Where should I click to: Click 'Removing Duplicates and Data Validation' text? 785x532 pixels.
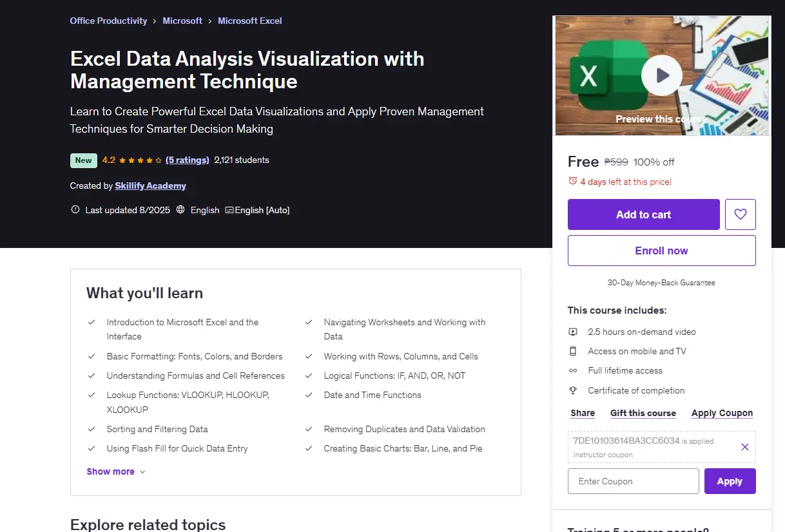(404, 429)
